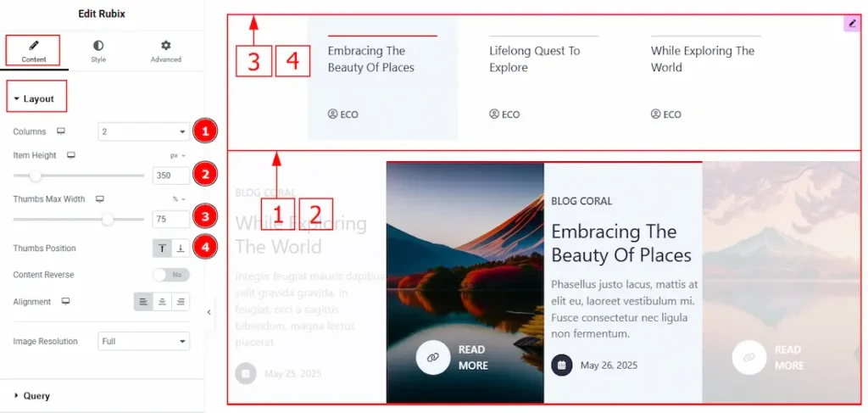Set alignment to left
The height and width of the screenshot is (413, 868).
pos(143,302)
